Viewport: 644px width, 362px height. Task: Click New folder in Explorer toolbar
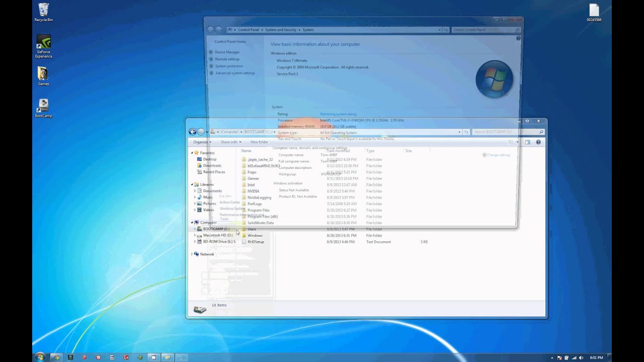coord(259,142)
